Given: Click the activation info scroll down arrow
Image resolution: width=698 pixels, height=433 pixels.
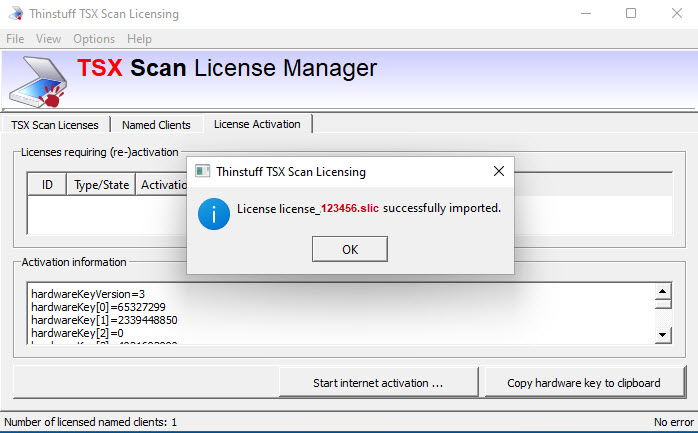Looking at the screenshot, I should point(662,335).
